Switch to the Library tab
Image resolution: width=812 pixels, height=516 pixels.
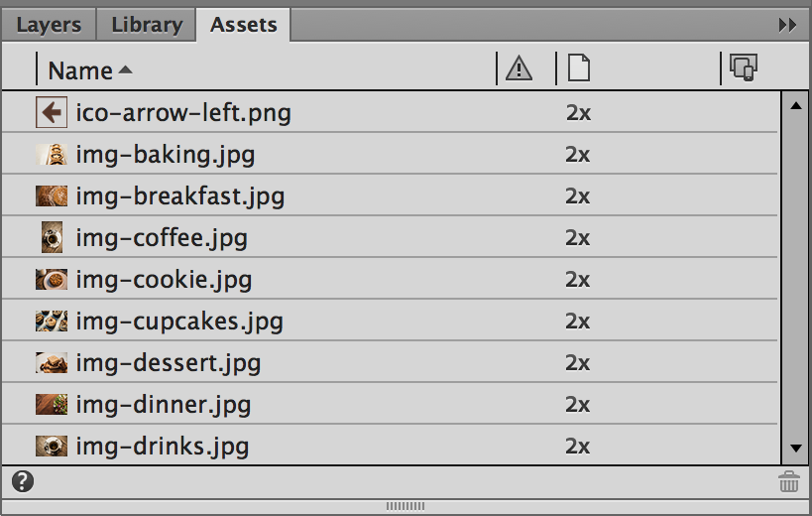[147, 25]
